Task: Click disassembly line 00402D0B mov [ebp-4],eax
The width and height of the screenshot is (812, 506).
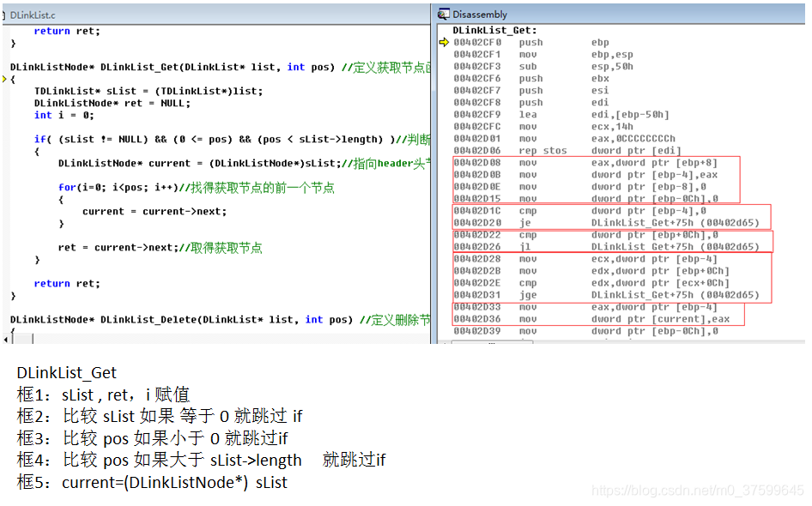Action: click(x=585, y=175)
